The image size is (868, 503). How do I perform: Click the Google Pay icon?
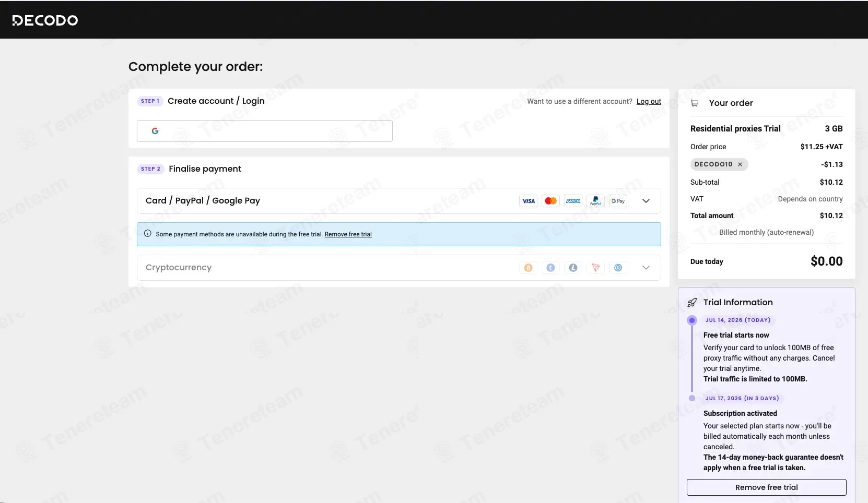coord(618,201)
